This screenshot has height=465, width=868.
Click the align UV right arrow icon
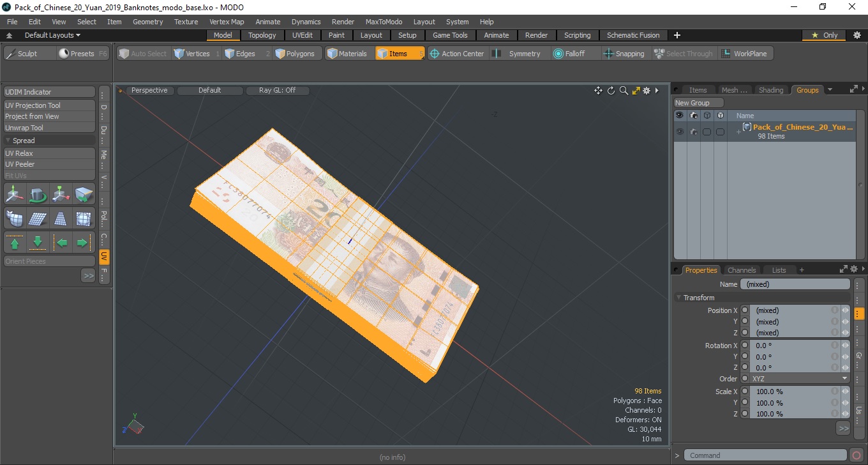pyautogui.click(x=84, y=243)
